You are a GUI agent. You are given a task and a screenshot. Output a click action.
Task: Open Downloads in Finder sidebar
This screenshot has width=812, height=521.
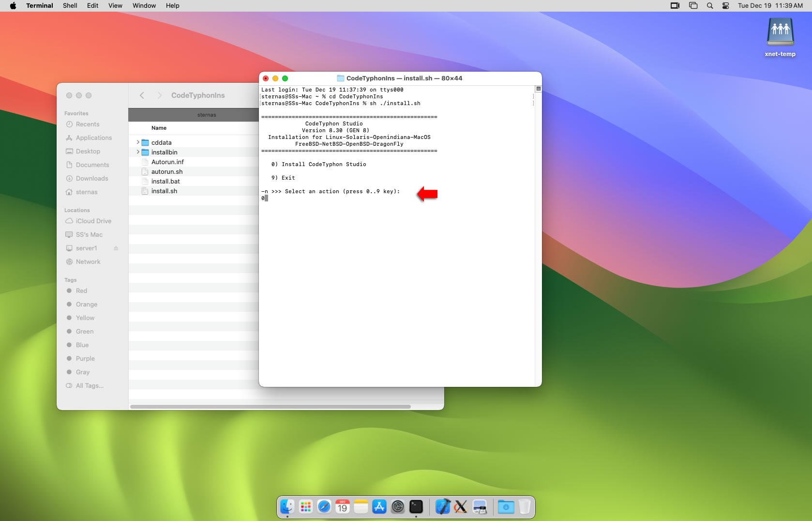point(91,179)
